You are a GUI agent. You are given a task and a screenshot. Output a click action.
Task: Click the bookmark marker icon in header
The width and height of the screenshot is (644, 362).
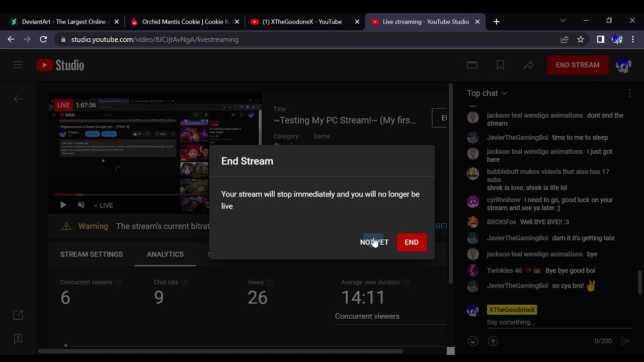pyautogui.click(x=500, y=65)
